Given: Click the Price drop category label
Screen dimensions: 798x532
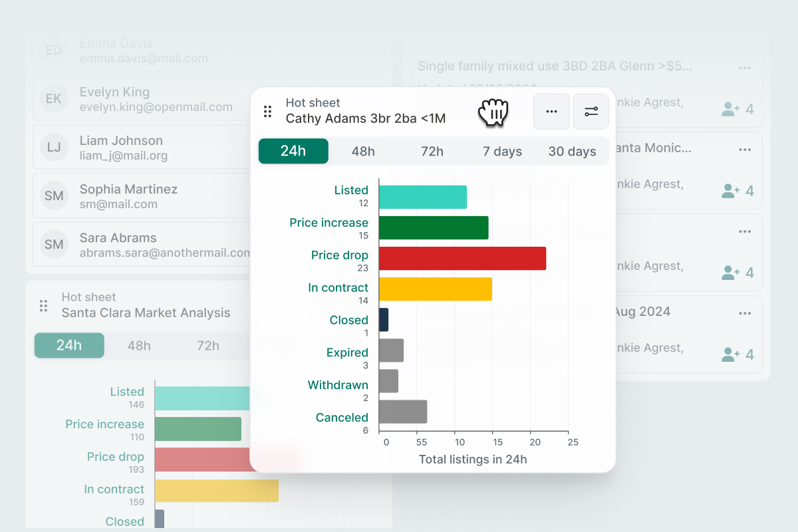Looking at the screenshot, I should tap(339, 255).
